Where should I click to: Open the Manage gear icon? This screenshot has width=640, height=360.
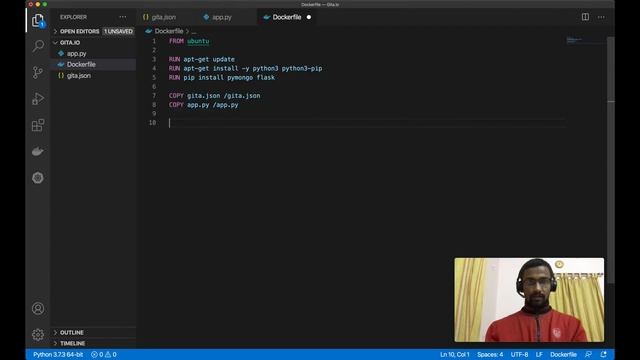pos(38,335)
